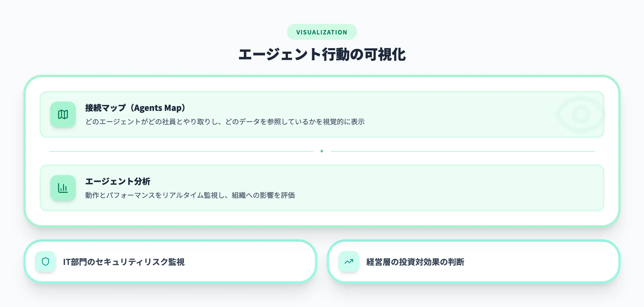Image resolution: width=644 pixels, height=307 pixels.
Task: Click the analytics chart icon button
Action: 63,188
